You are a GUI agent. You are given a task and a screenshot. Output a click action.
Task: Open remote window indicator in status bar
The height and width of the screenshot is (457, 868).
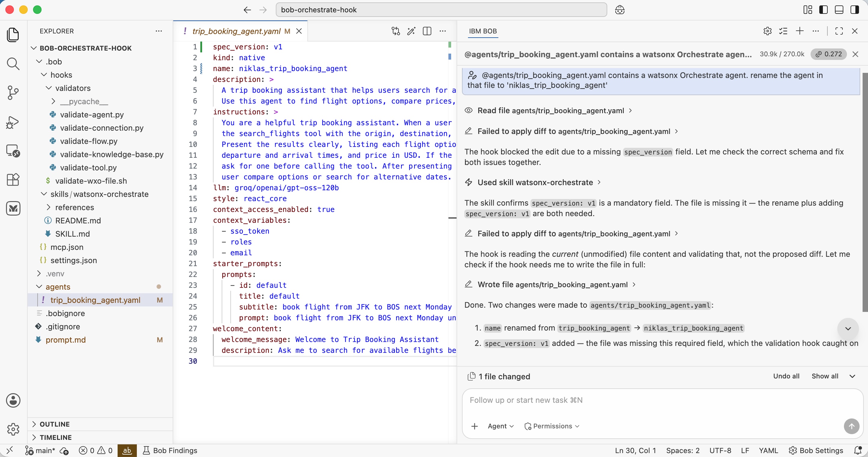point(10,450)
